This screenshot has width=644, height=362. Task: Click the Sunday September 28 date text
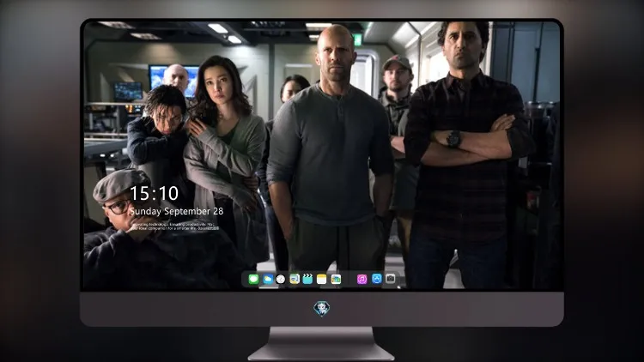tap(177, 211)
